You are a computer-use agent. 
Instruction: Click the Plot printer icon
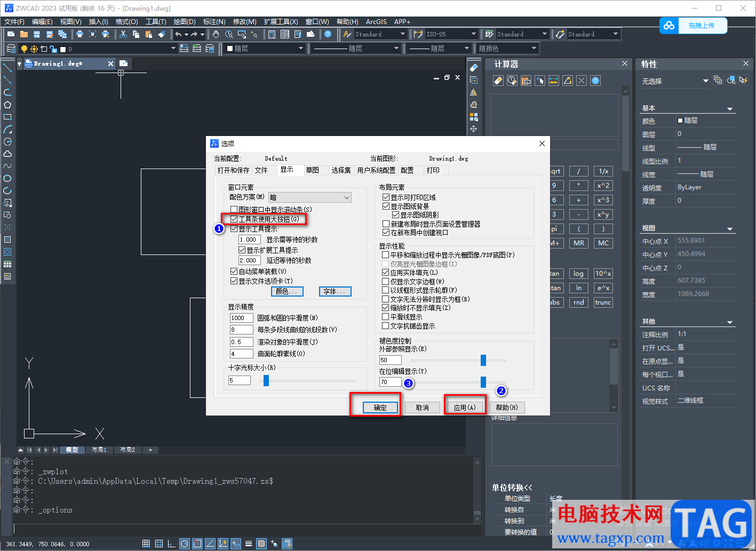point(79,34)
